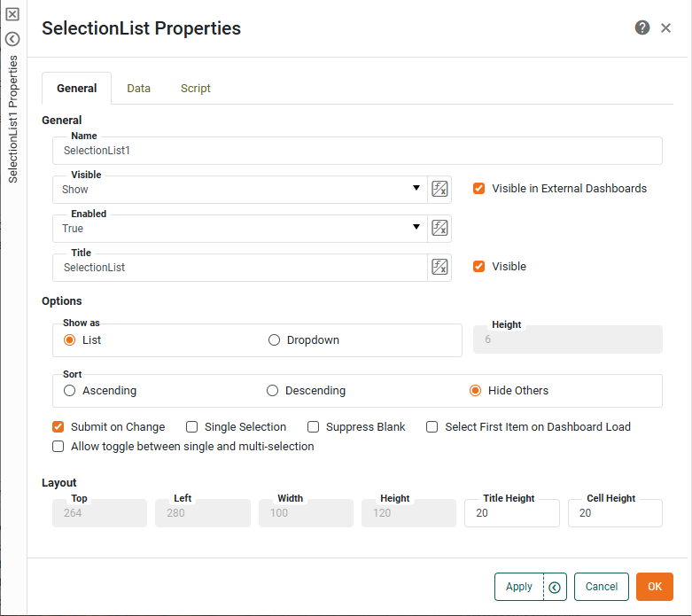This screenshot has width=692, height=616.
Task: Click the Apply button
Action: [x=519, y=587]
